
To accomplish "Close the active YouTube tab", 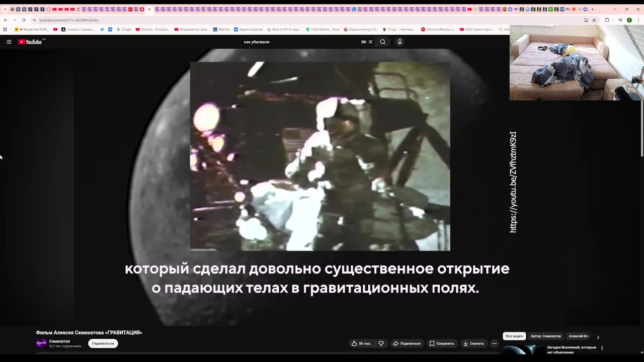I will (149, 9).
